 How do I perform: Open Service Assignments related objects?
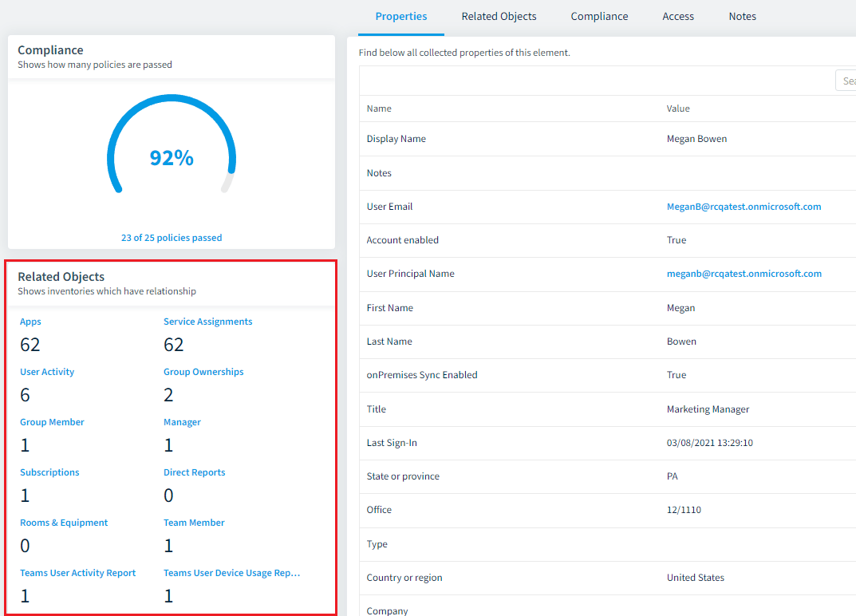[207, 322]
